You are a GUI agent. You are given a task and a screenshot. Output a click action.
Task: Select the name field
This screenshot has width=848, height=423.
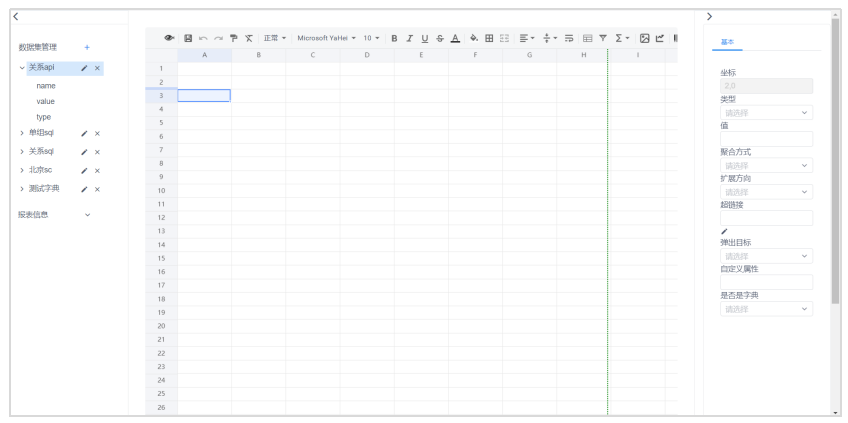[46, 86]
